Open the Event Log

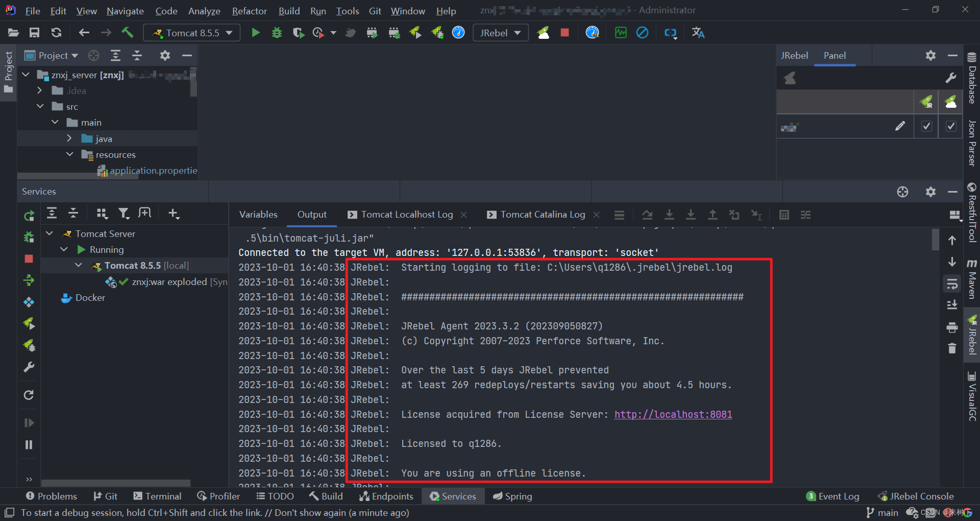[832, 496]
